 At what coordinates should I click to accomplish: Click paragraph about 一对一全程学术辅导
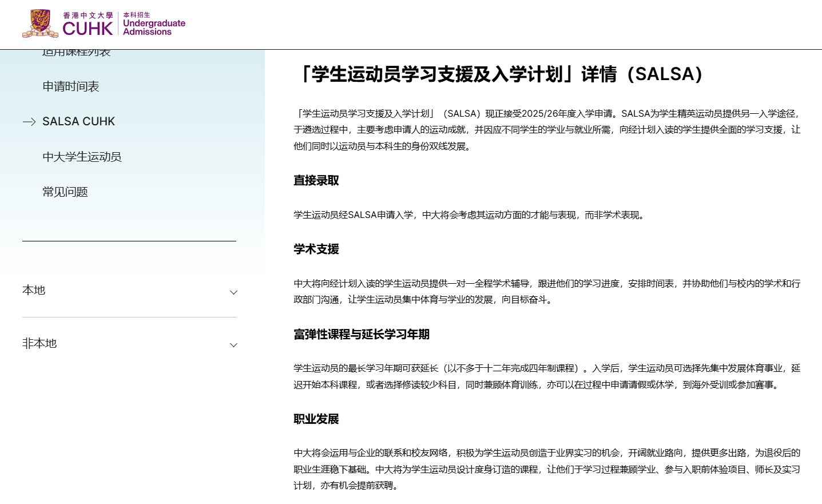[547, 291]
